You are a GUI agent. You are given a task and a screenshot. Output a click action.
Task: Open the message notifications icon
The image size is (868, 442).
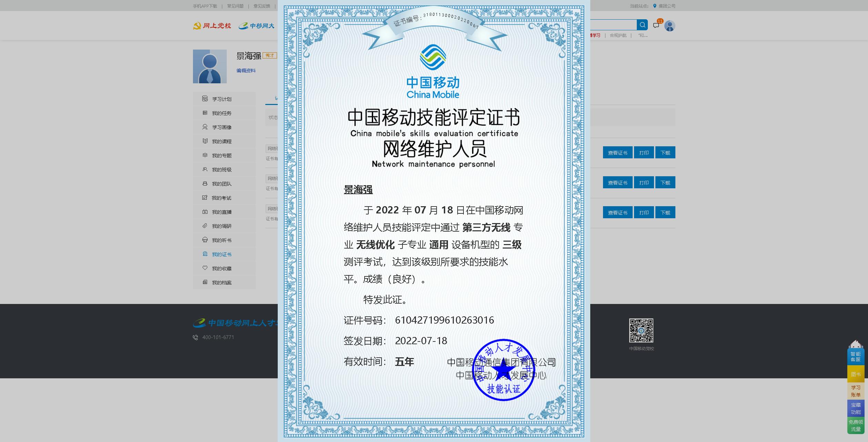pyautogui.click(x=656, y=25)
